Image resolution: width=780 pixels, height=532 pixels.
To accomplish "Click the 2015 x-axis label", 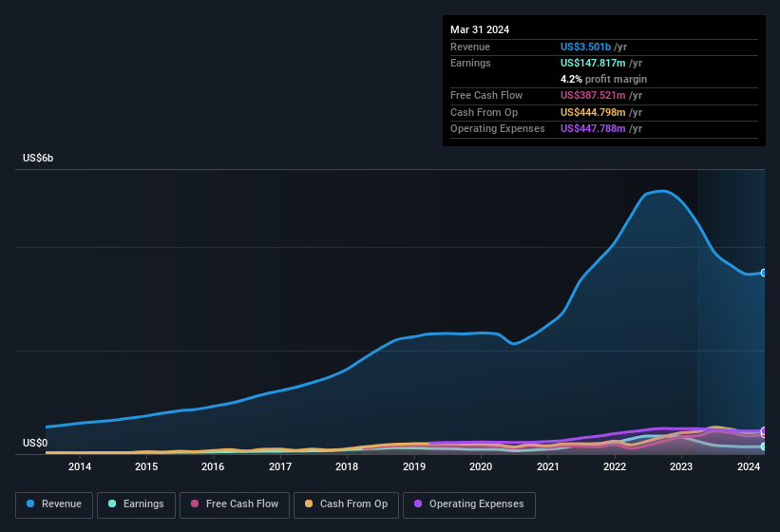I will pyautogui.click(x=146, y=466).
